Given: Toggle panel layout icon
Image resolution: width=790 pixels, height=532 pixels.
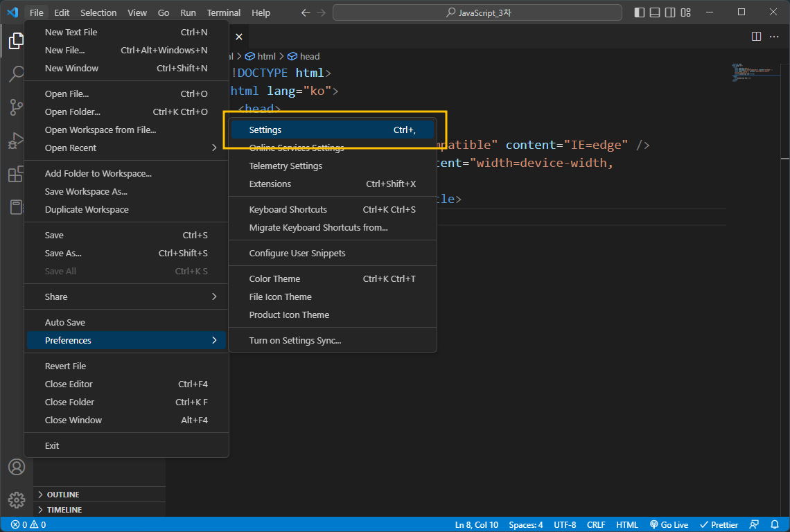Looking at the screenshot, I should coord(654,12).
